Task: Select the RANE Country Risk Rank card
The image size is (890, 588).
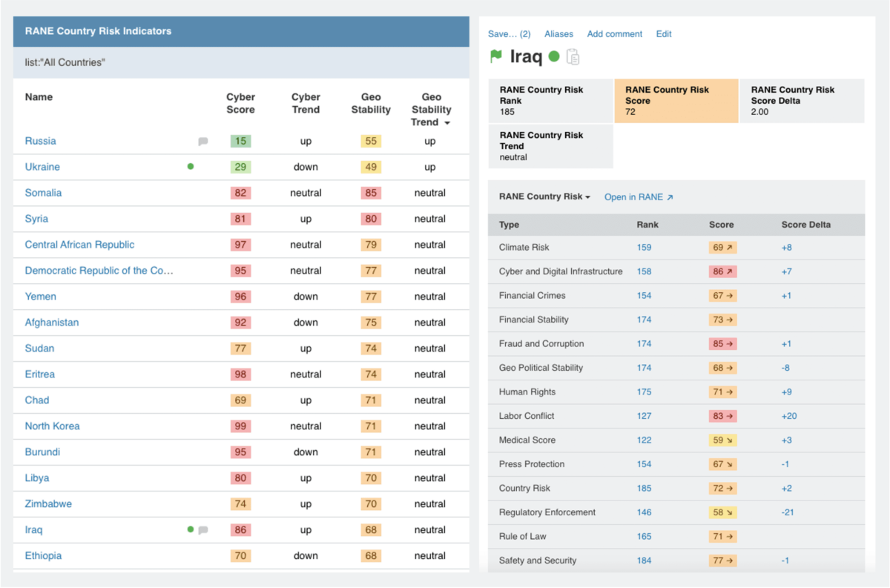Action: [551, 101]
